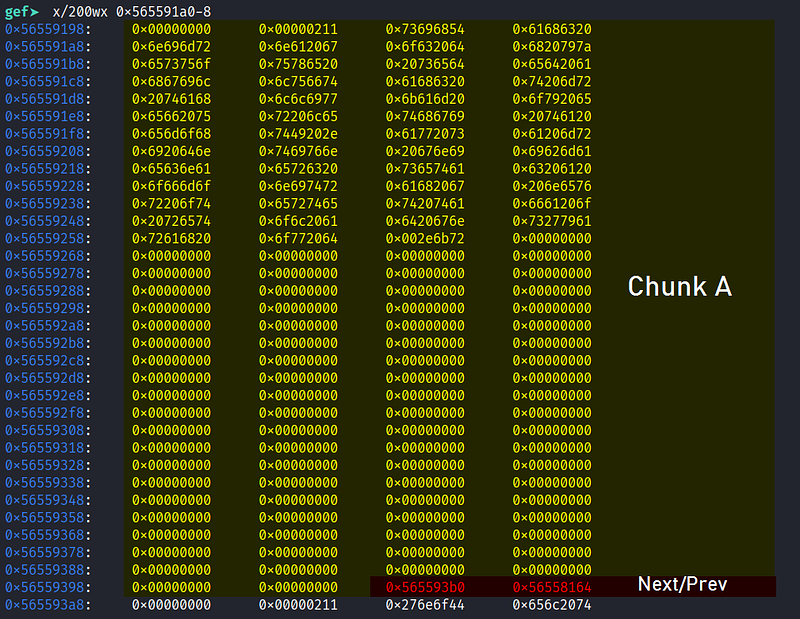The image size is (800, 619).
Task: Select the value 0x65636e61
Action: pos(171,168)
